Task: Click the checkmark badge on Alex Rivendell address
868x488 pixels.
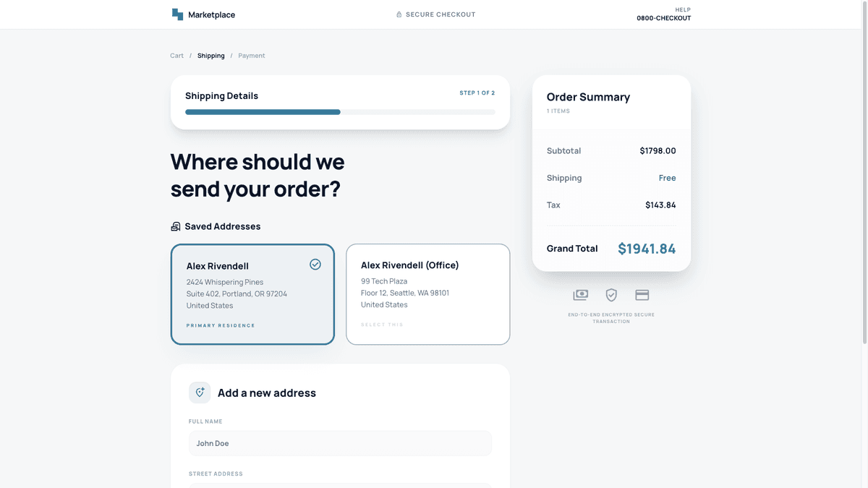Action: pos(315,265)
